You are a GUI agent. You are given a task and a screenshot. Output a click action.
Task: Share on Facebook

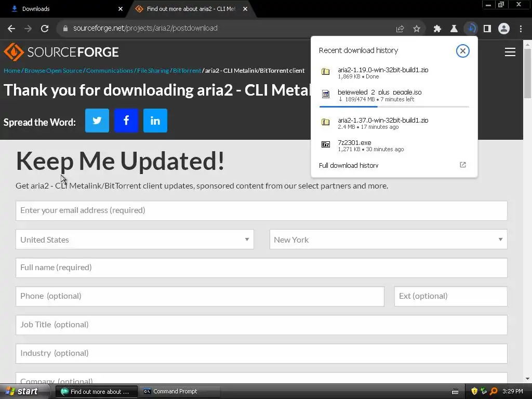pyautogui.click(x=126, y=121)
